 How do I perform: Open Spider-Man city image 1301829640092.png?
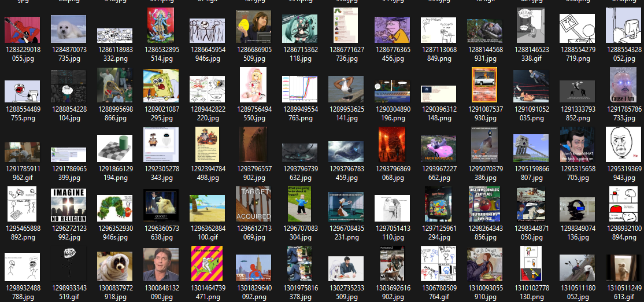[253, 268]
